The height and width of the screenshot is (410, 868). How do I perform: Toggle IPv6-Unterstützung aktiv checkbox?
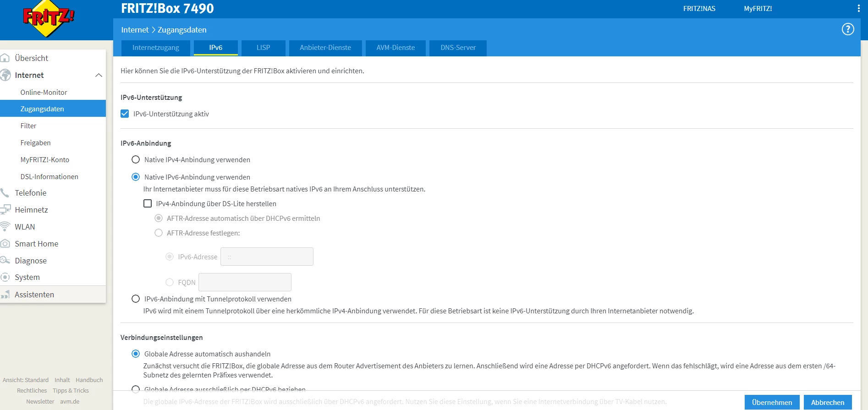[125, 114]
